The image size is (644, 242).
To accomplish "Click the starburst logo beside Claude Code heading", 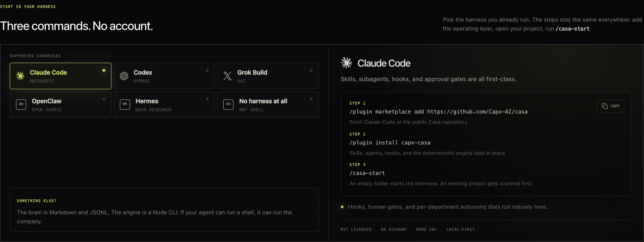I will [347, 63].
